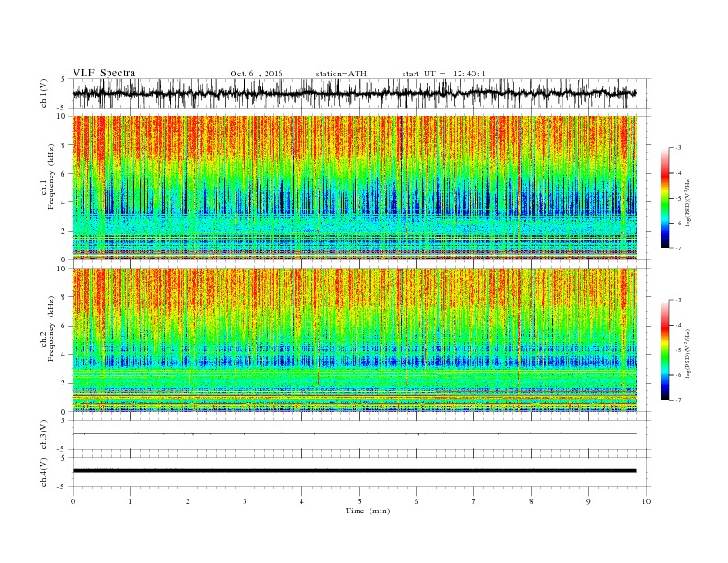Click the -3 tick on ch.2 colorbar
This screenshot has height=563, width=728.
tap(678, 300)
